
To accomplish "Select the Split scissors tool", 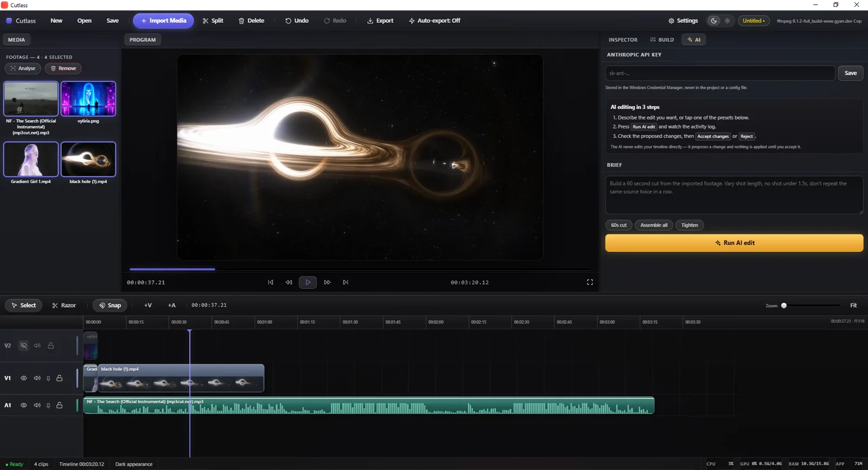I will 213,21.
